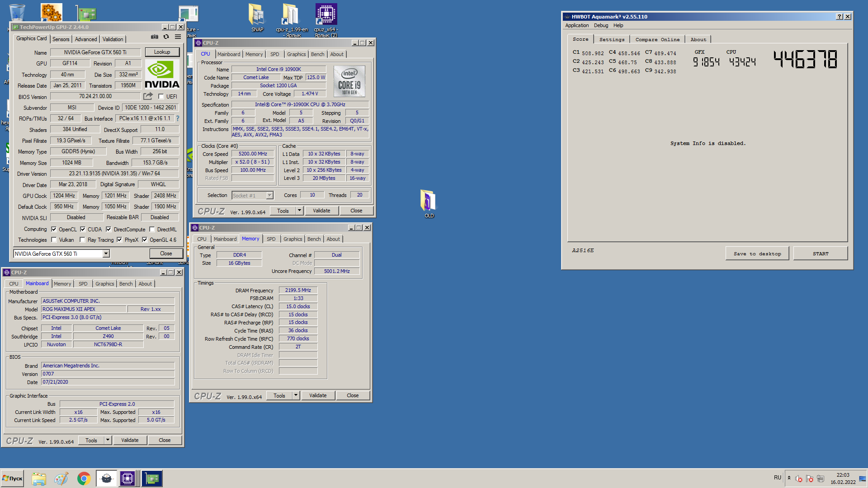Toggle the DirectCompute checkbox
Screen dimensions: 868x488
(108, 229)
